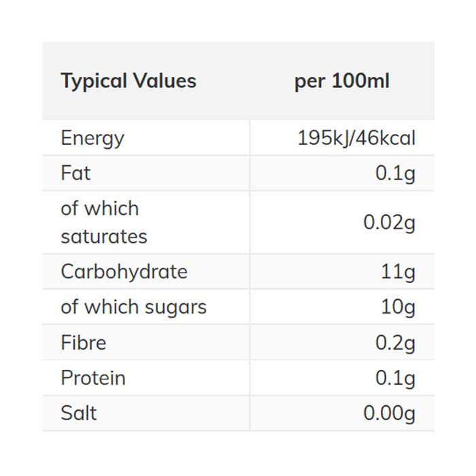476x476 pixels.
Task: Select the 10g sugars value
Action: tap(398, 307)
